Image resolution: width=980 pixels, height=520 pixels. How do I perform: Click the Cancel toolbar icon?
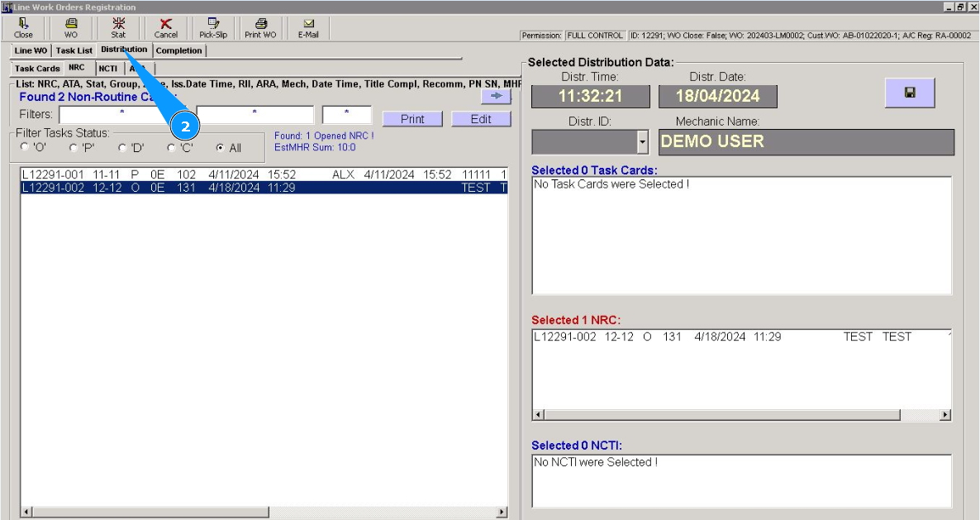click(165, 28)
